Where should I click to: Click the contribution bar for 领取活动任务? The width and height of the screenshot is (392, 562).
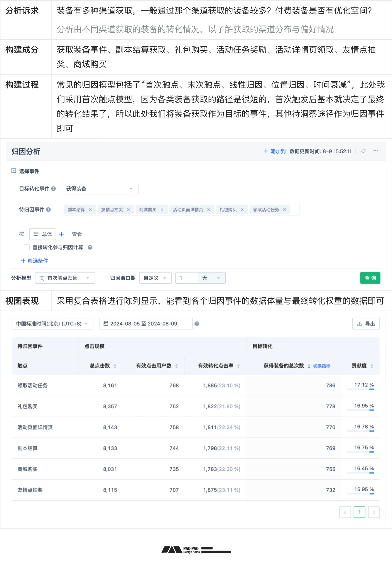pyautogui.click(x=360, y=390)
